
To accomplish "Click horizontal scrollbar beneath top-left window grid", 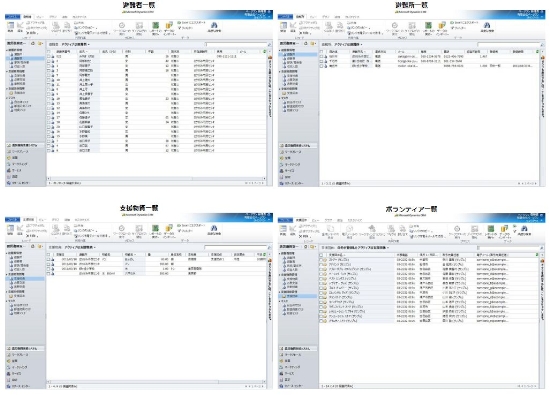I will [x=156, y=178].
